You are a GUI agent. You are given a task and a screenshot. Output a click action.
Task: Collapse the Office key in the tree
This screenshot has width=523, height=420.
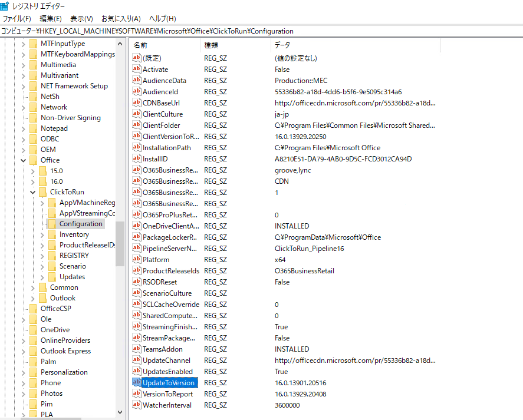[24, 160]
